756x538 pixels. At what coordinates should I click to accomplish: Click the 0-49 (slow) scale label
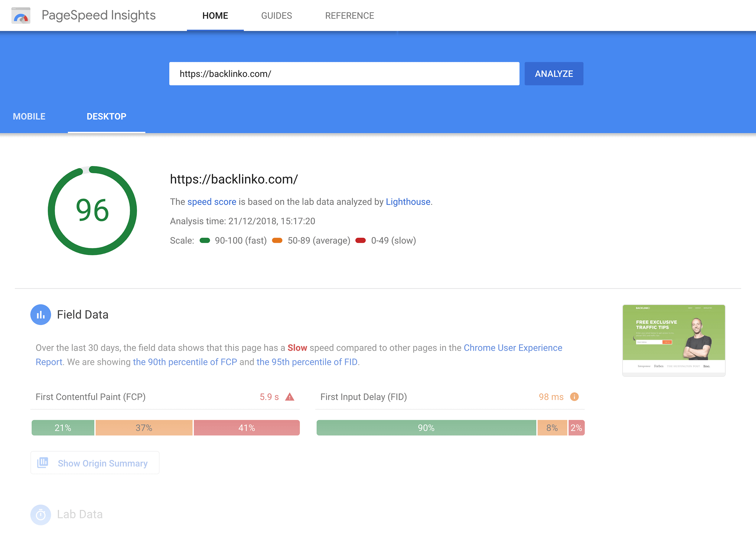point(393,240)
